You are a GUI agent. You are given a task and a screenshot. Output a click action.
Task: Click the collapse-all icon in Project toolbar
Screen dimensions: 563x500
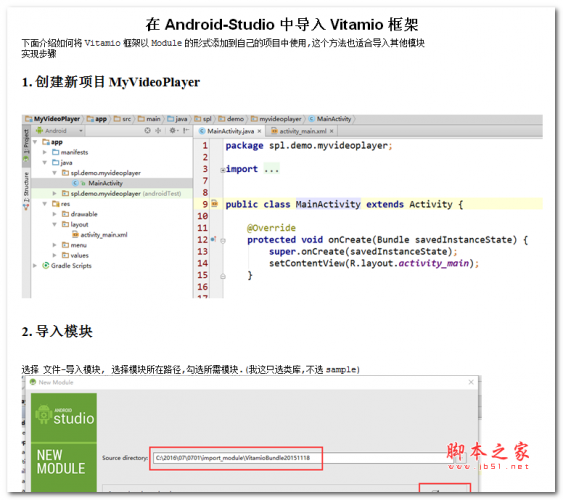pos(158,131)
